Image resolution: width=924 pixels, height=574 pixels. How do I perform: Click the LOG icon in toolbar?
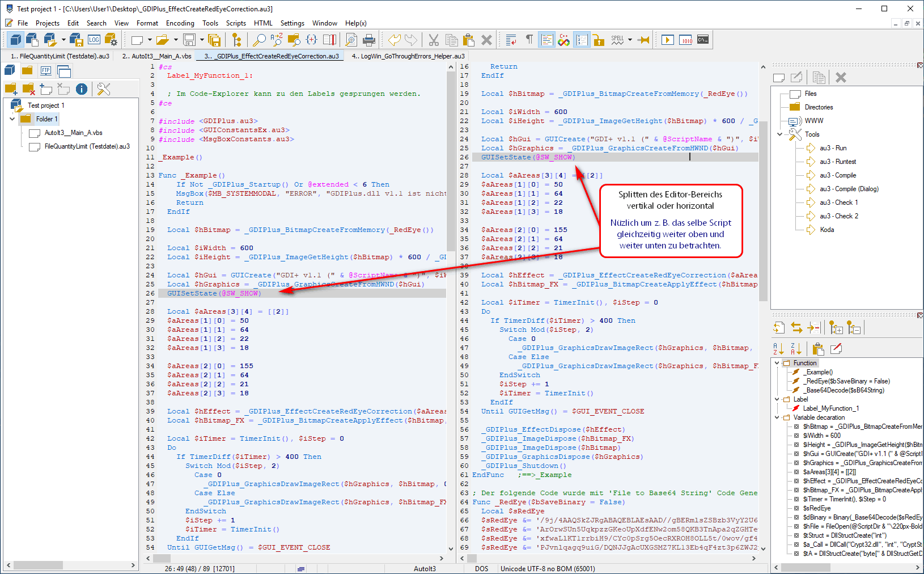point(94,40)
